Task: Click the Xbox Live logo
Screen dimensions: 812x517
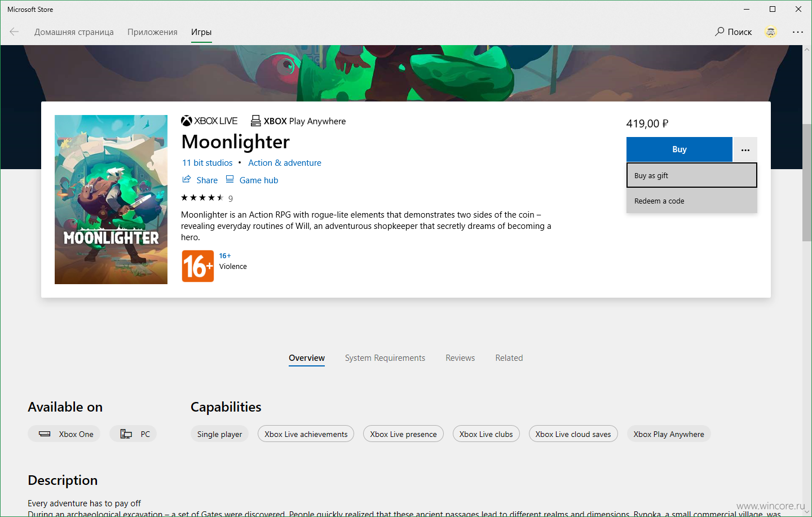Action: click(209, 121)
